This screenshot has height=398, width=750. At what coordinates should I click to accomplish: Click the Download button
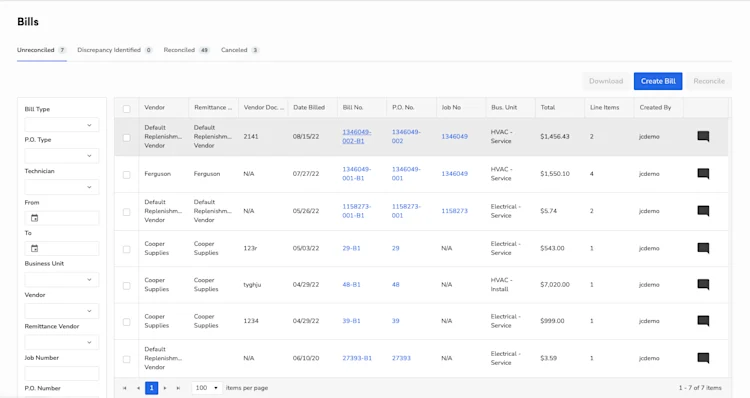[x=606, y=81]
